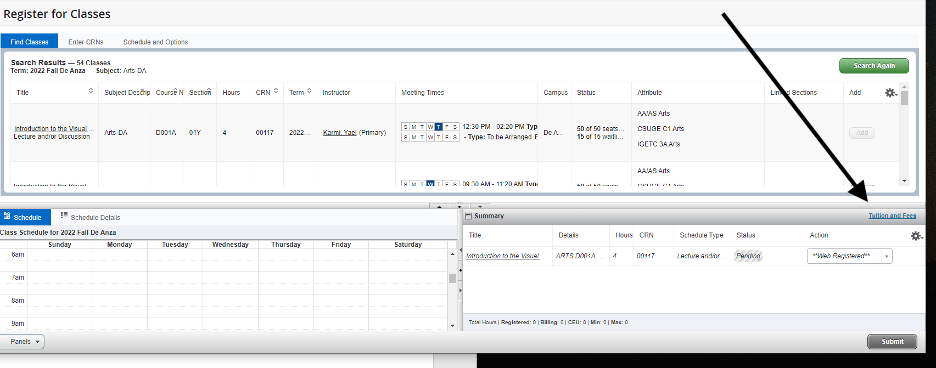936x368 pixels.
Task: Open the Tuition and Fees link
Action: point(892,216)
